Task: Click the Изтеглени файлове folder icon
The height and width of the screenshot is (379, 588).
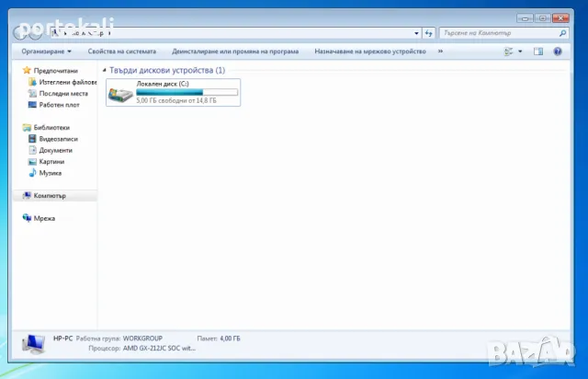Action: (x=33, y=82)
